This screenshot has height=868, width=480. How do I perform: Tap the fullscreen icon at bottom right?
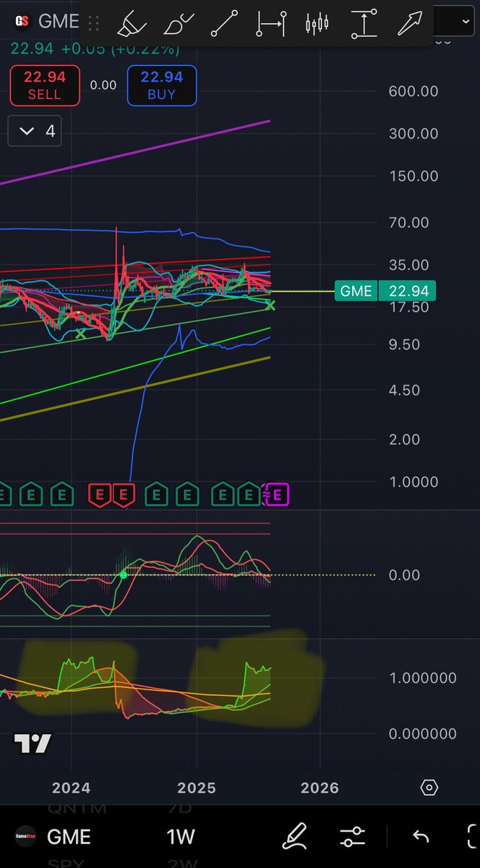(473, 837)
